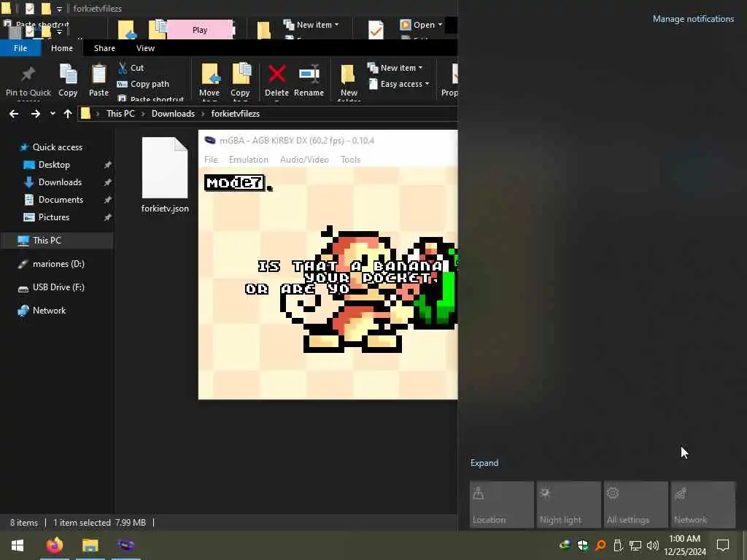Click the Paste clipboard icon
This screenshot has height=560, width=747.
coord(98,80)
